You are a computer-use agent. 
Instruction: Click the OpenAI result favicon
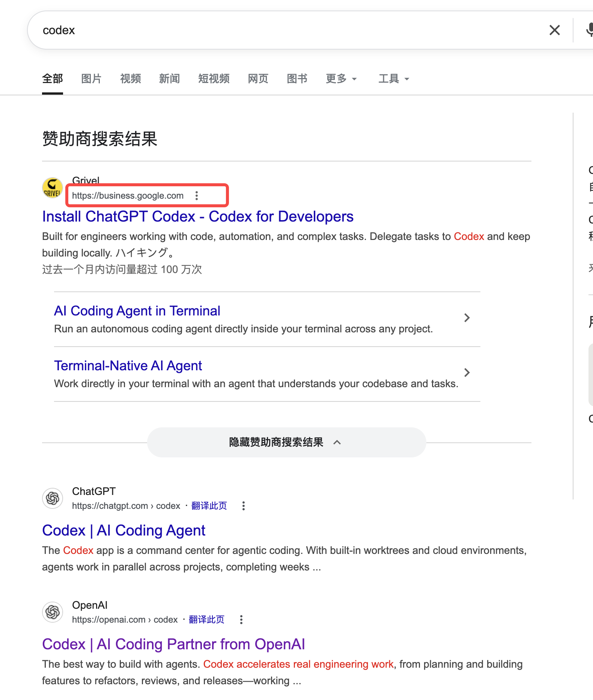53,612
